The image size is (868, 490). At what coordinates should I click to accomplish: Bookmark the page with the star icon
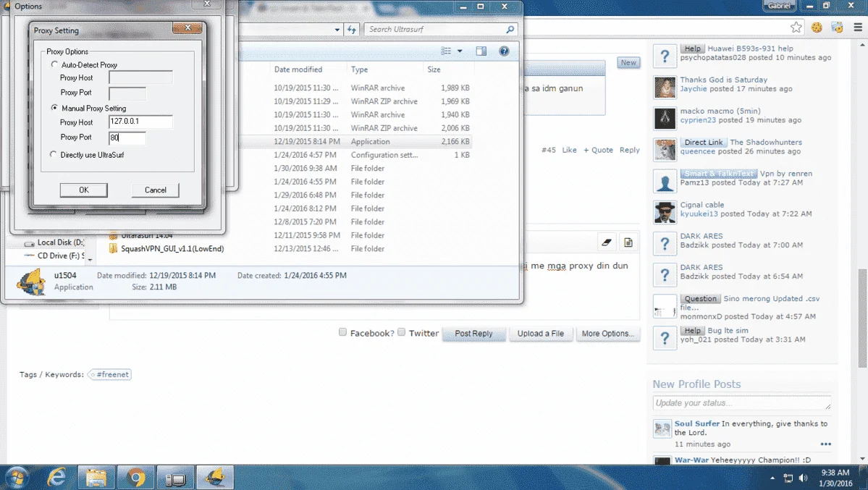point(796,27)
